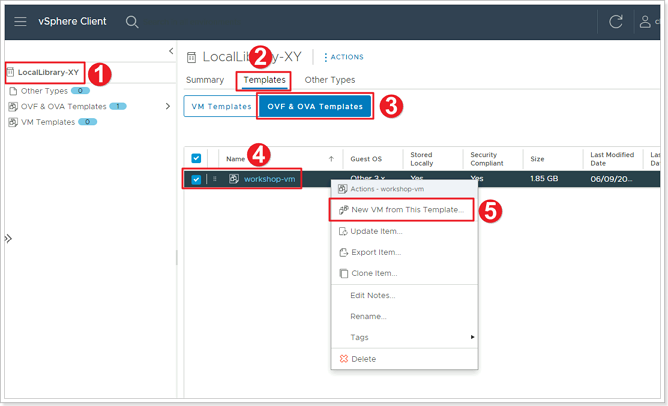Screen dimensions: 668x406
Task: Select LocalLibrary-XY in the sidebar
Action: coord(48,72)
